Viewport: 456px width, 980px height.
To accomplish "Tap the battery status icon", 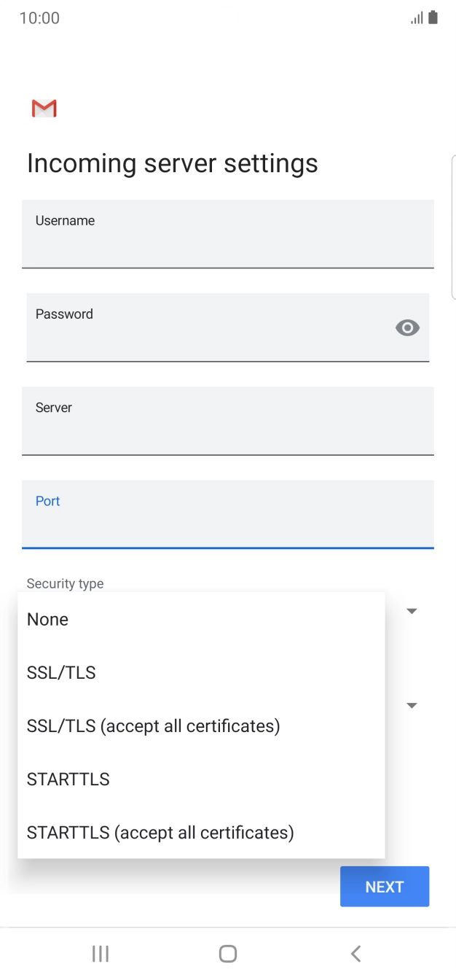I will (x=433, y=17).
